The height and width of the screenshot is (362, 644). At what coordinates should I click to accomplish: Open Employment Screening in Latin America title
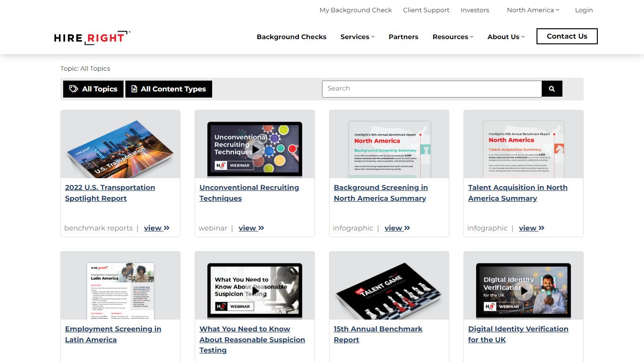click(x=113, y=334)
